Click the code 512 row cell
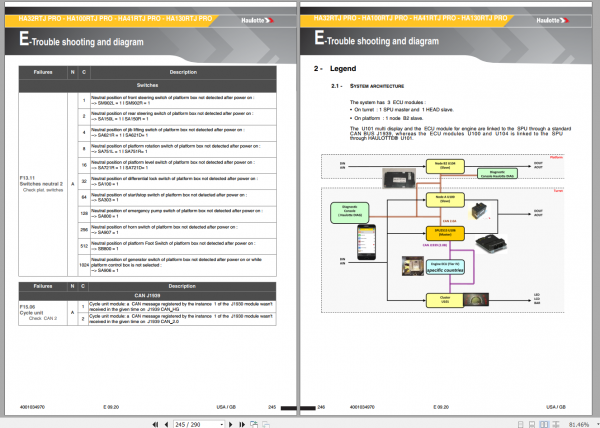The width and height of the screenshot is (600, 428). (84, 246)
